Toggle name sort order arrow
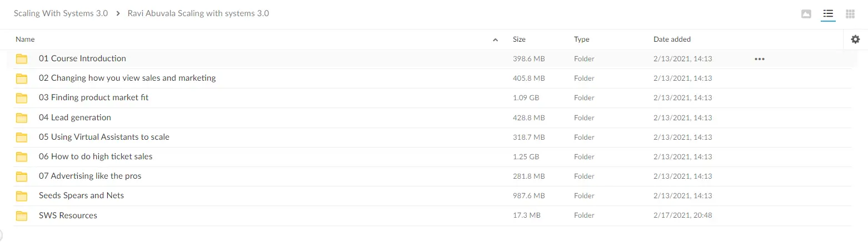The height and width of the screenshot is (245, 868). click(495, 40)
